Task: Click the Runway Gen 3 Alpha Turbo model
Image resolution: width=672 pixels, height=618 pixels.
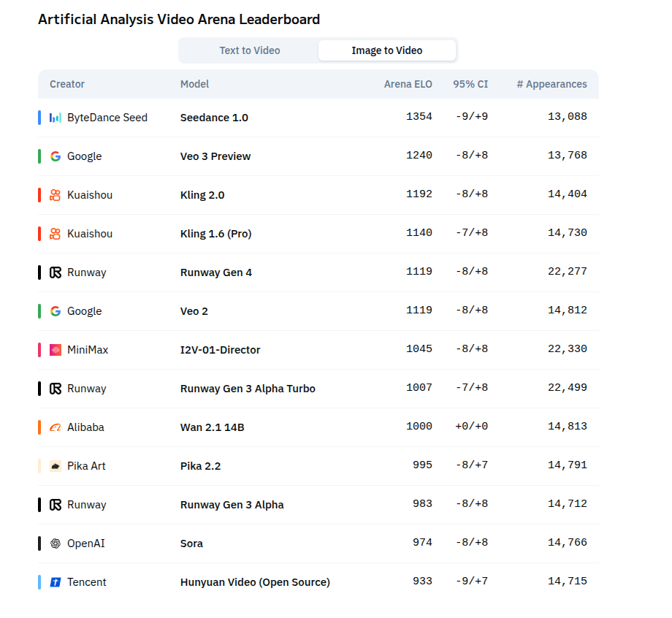Action: tap(248, 389)
